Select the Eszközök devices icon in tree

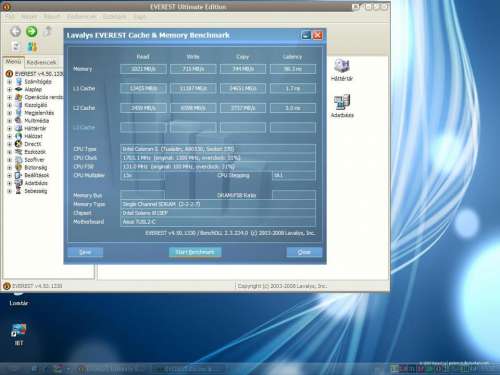click(19, 152)
